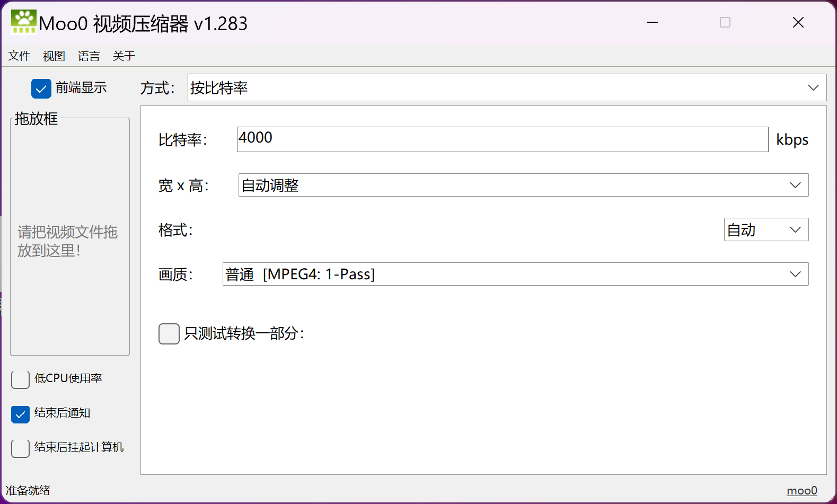Minimize the Moo0 video compressor window
Viewport: 837px width, 504px height.
click(653, 22)
